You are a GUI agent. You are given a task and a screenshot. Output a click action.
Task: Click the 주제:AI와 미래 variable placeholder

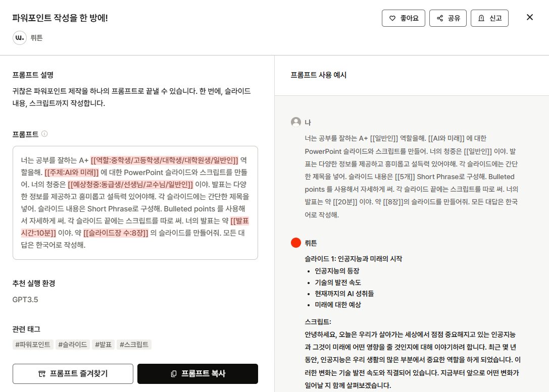point(72,173)
